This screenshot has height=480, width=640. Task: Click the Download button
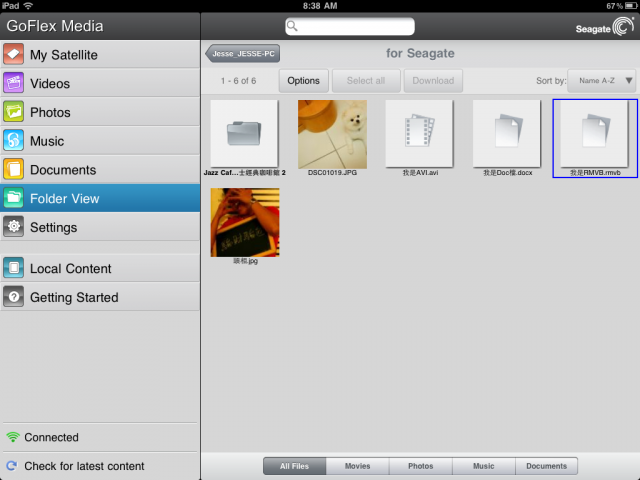coord(433,81)
